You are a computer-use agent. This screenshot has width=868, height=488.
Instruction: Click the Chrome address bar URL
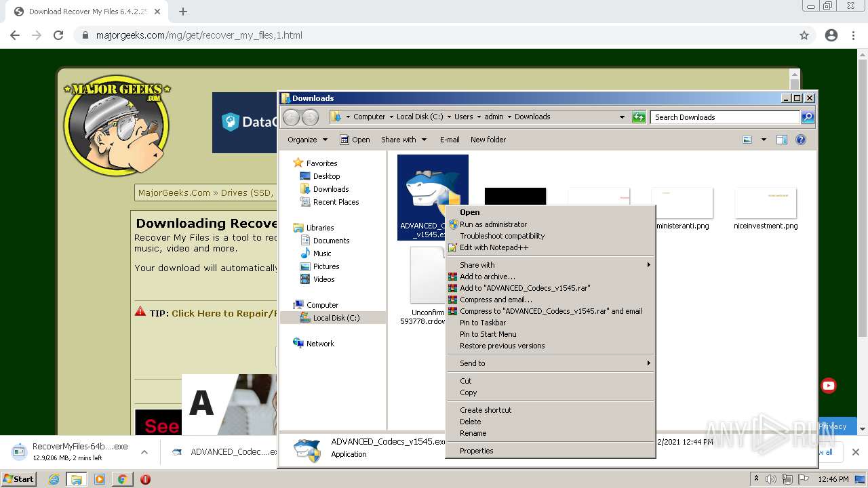199,35
